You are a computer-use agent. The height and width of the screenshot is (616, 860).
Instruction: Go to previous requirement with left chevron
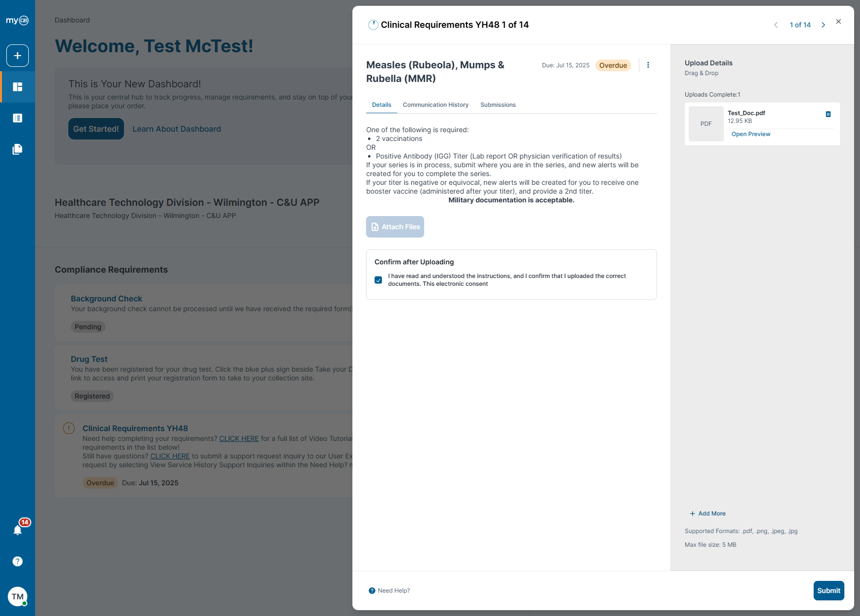pyautogui.click(x=776, y=25)
